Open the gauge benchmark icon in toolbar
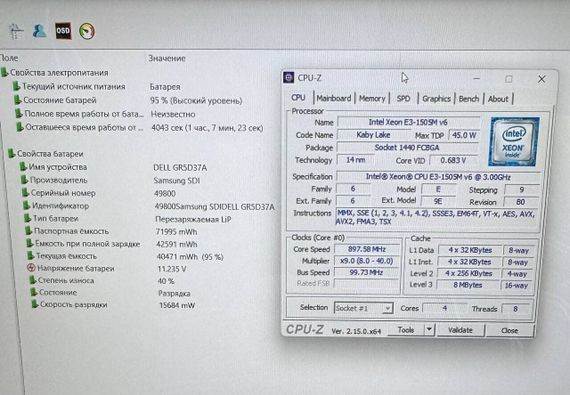The width and height of the screenshot is (570, 395). tap(87, 31)
